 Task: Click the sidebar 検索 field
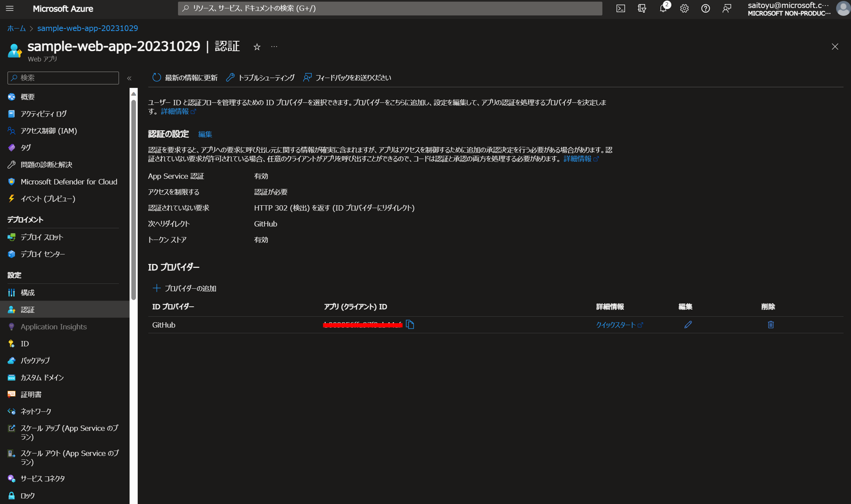tap(63, 78)
